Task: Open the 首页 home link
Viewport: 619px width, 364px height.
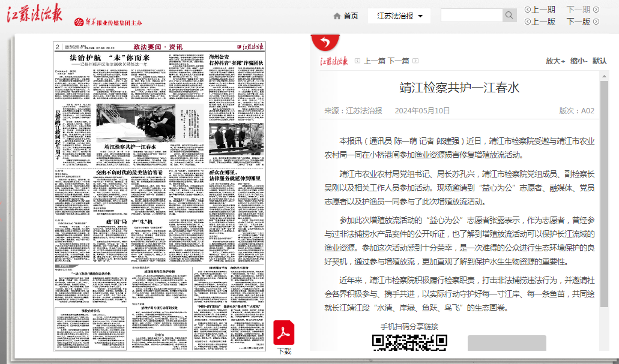Action: pos(351,16)
